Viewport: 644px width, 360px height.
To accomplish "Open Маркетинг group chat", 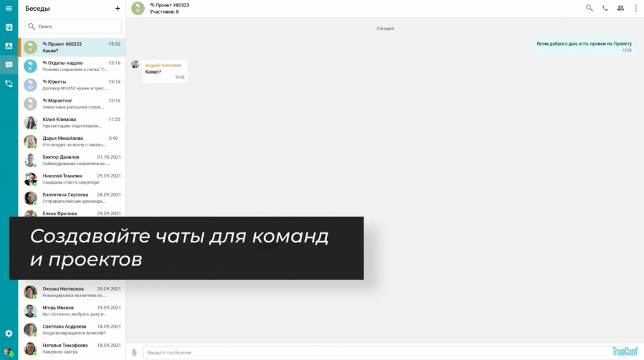I will tap(72, 104).
